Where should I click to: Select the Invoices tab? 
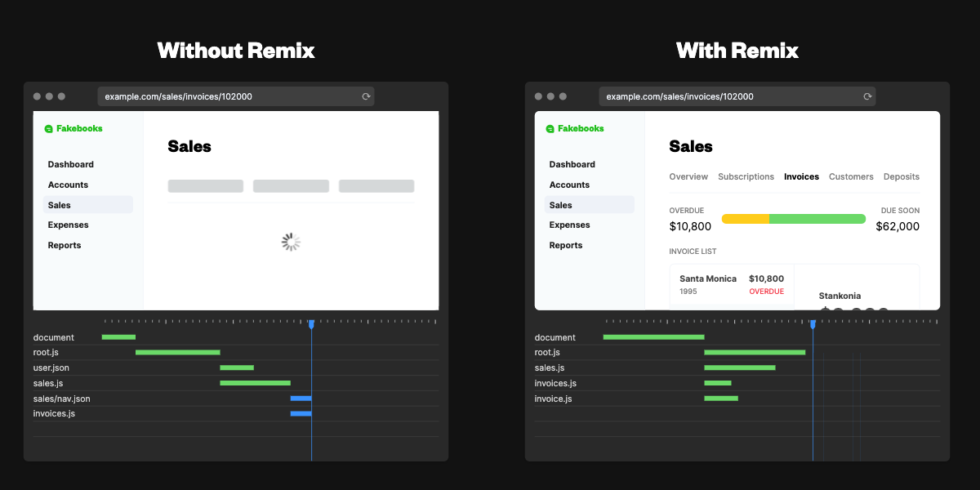(801, 176)
